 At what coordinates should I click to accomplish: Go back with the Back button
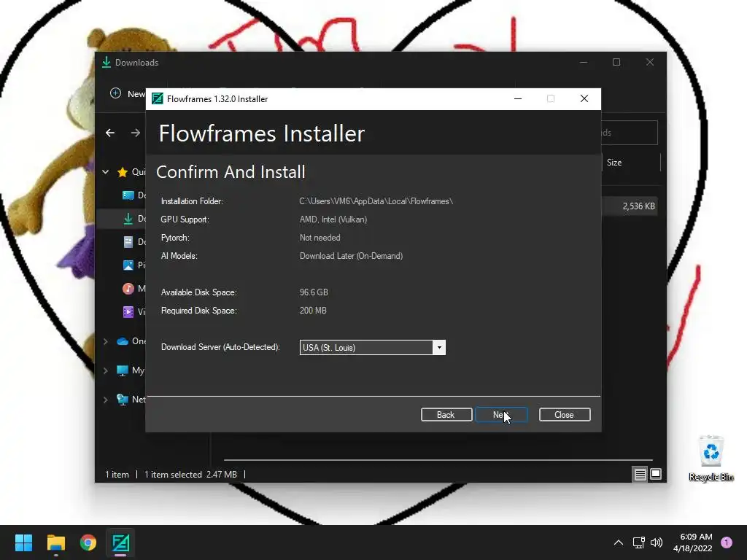[x=446, y=415]
